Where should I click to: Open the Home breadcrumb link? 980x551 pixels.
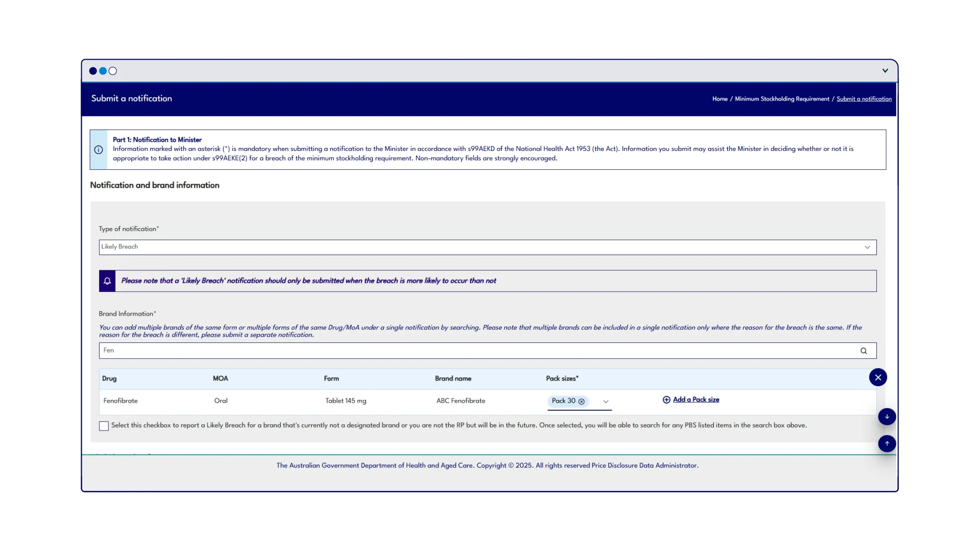point(720,98)
